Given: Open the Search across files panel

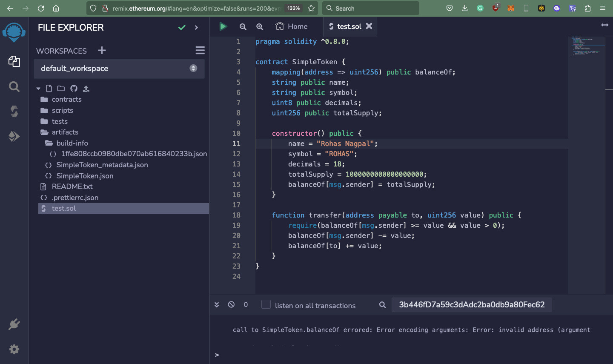Looking at the screenshot, I should [14, 87].
